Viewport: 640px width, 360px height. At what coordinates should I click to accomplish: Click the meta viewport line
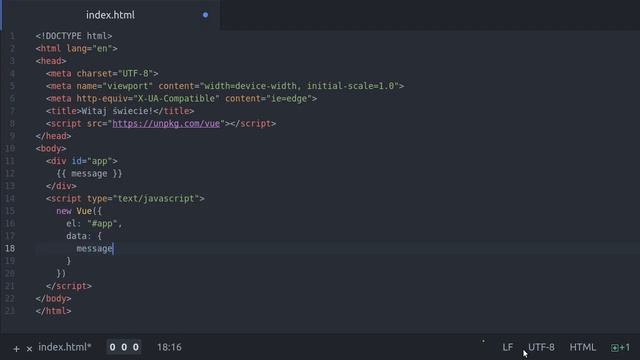click(x=225, y=86)
